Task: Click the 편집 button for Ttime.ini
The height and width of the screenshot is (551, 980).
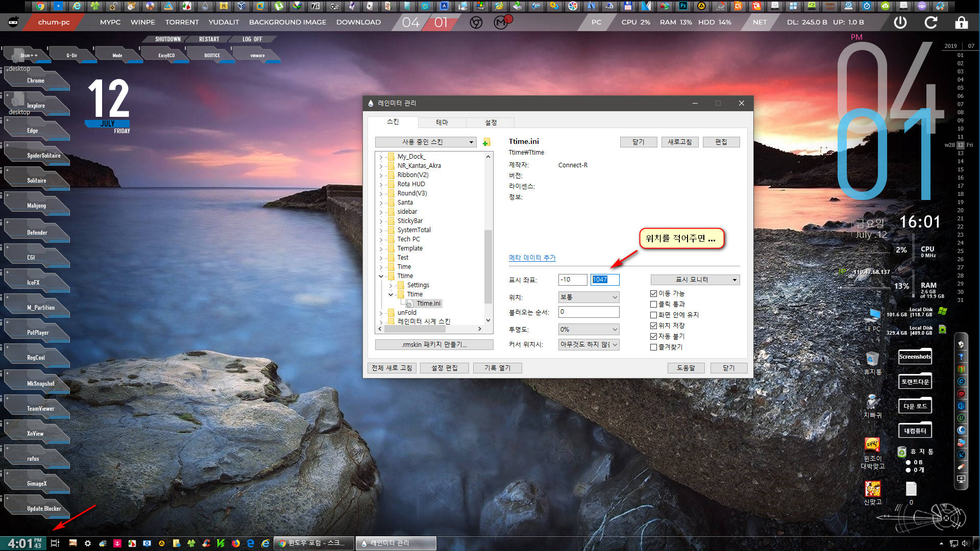Action: pos(721,142)
